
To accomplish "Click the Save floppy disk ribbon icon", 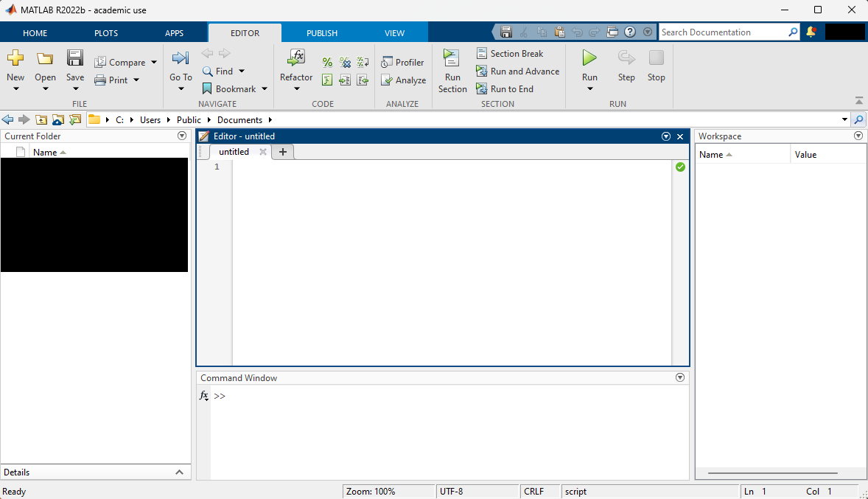I will pyautogui.click(x=74, y=57).
